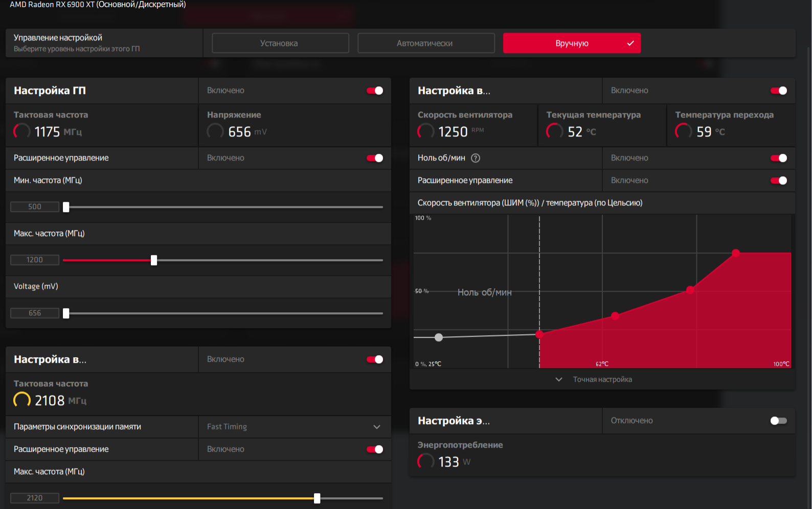Turn off the Ноль об/мин switch
The width and height of the screenshot is (812, 509).
point(779,158)
